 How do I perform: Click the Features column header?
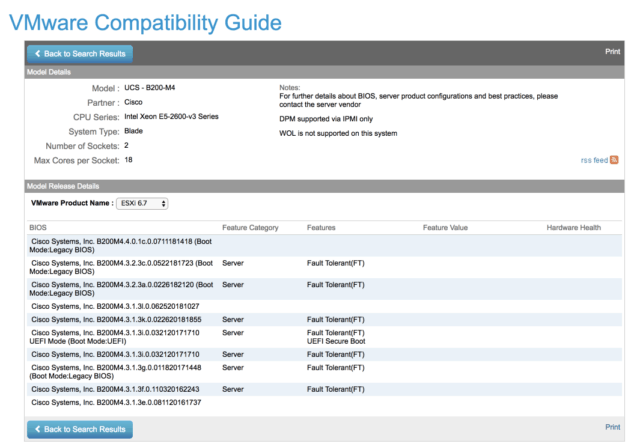(x=321, y=227)
